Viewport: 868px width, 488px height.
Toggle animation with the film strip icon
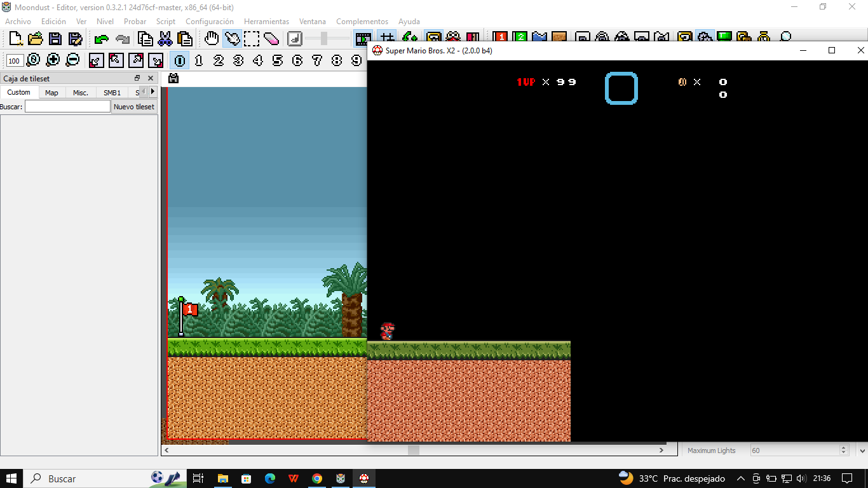click(x=363, y=39)
